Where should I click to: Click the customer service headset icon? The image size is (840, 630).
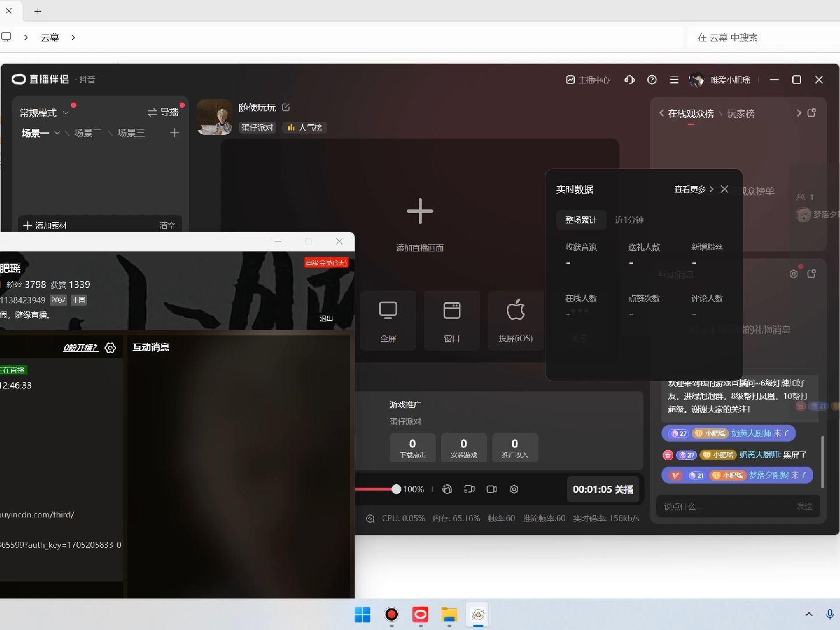(629, 80)
